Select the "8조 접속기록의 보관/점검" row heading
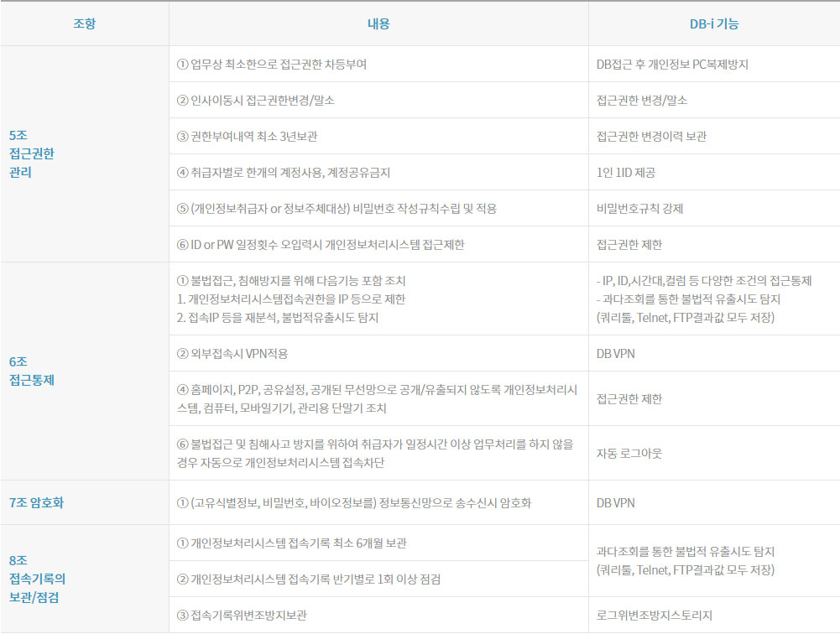 click(x=38, y=577)
